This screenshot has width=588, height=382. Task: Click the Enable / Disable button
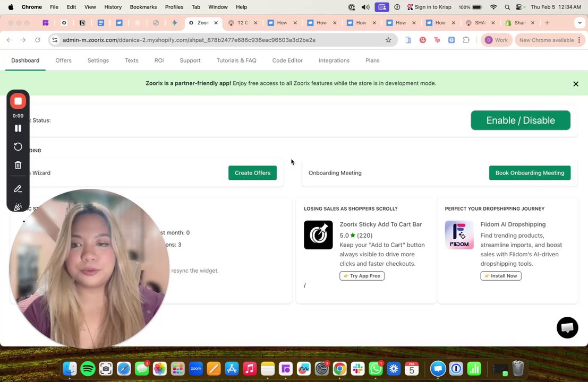pos(521,120)
